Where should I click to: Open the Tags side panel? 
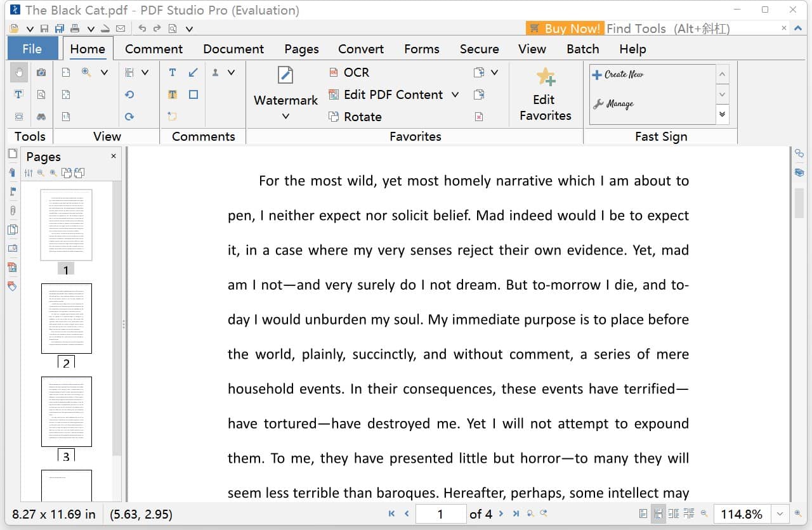(x=12, y=287)
